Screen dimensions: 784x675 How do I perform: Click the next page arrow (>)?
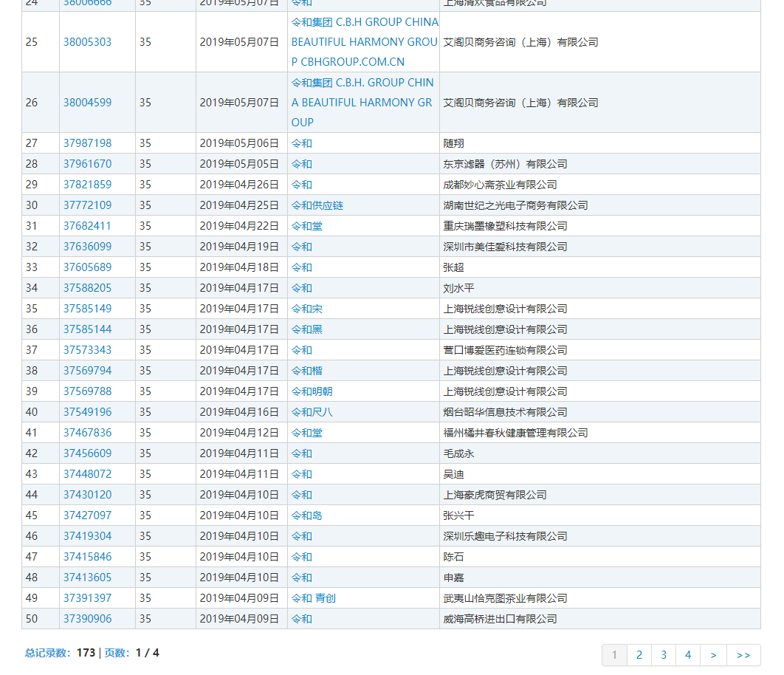coord(713,655)
